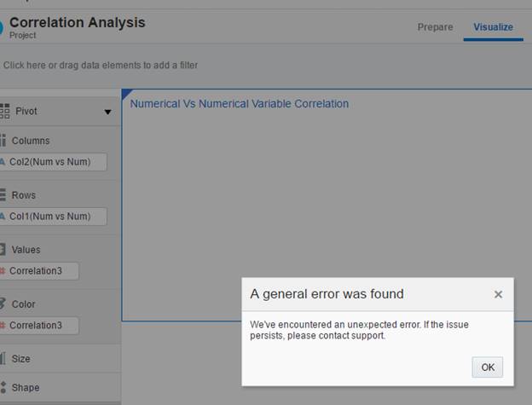Select the Visualize tab
The image size is (532, 405).
pyautogui.click(x=494, y=27)
